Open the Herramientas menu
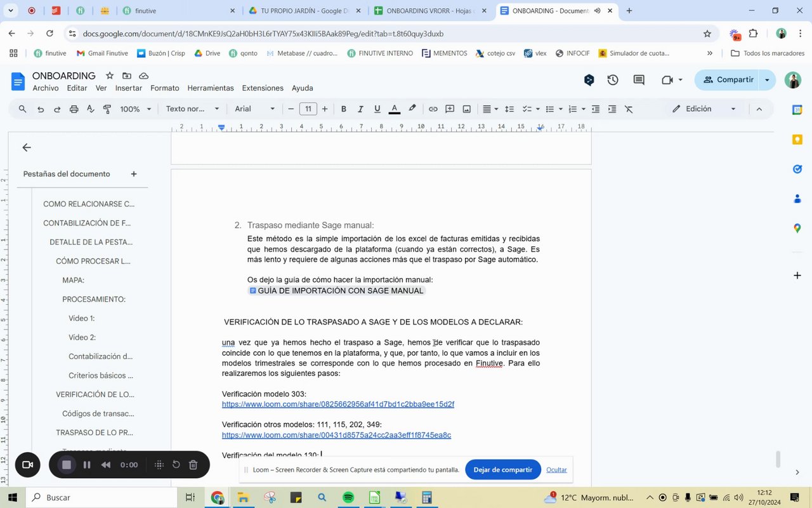This screenshot has height=508, width=812. coord(211,88)
